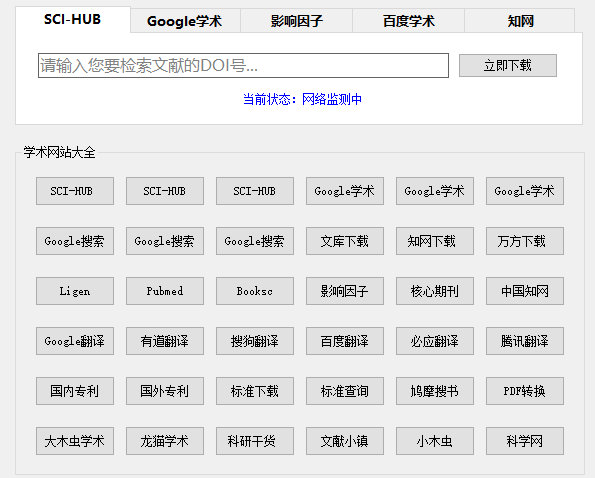
Task: Click the rightmost Google学术 grid button
Action: (524, 191)
